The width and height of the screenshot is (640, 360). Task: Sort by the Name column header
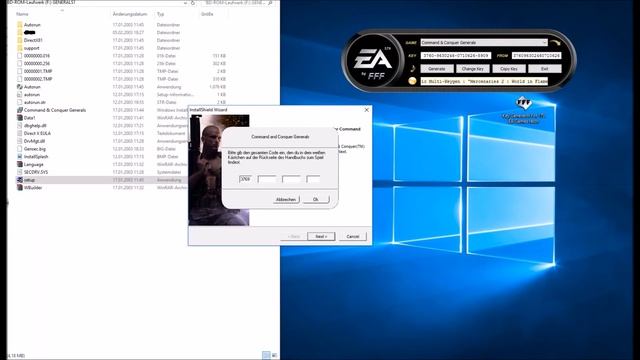(x=22, y=14)
